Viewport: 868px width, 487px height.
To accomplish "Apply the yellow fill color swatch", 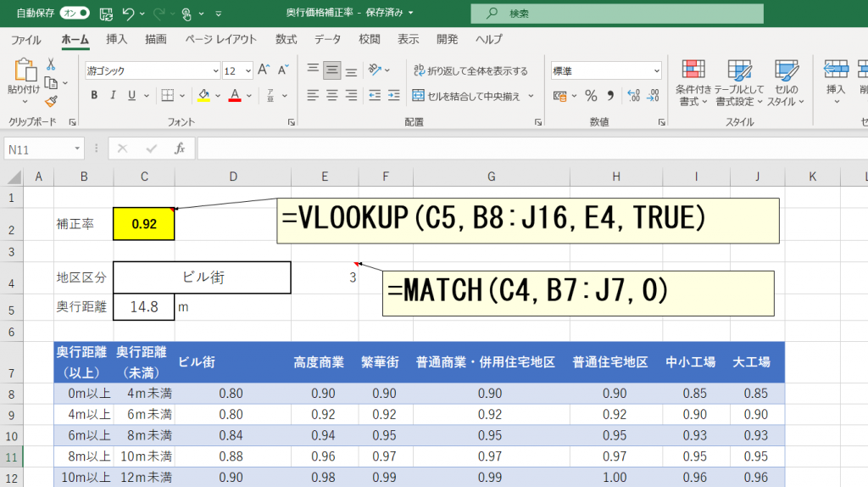I will [203, 95].
